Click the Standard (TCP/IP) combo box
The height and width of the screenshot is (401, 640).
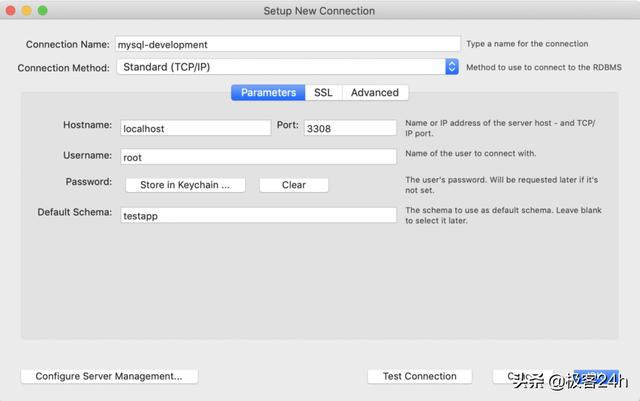tap(280, 67)
